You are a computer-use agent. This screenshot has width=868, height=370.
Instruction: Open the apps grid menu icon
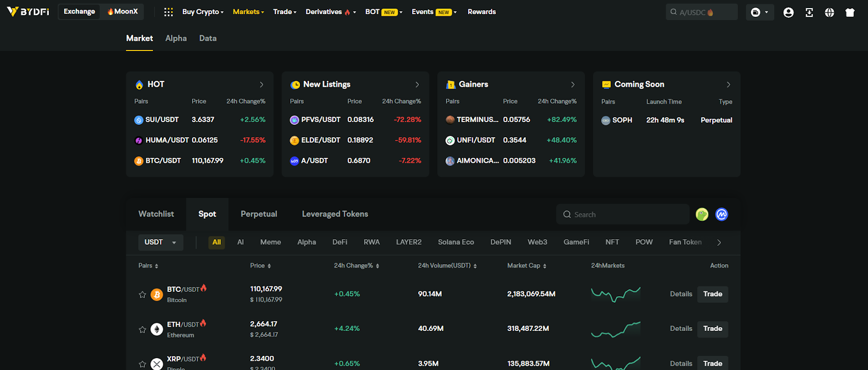[x=169, y=12]
